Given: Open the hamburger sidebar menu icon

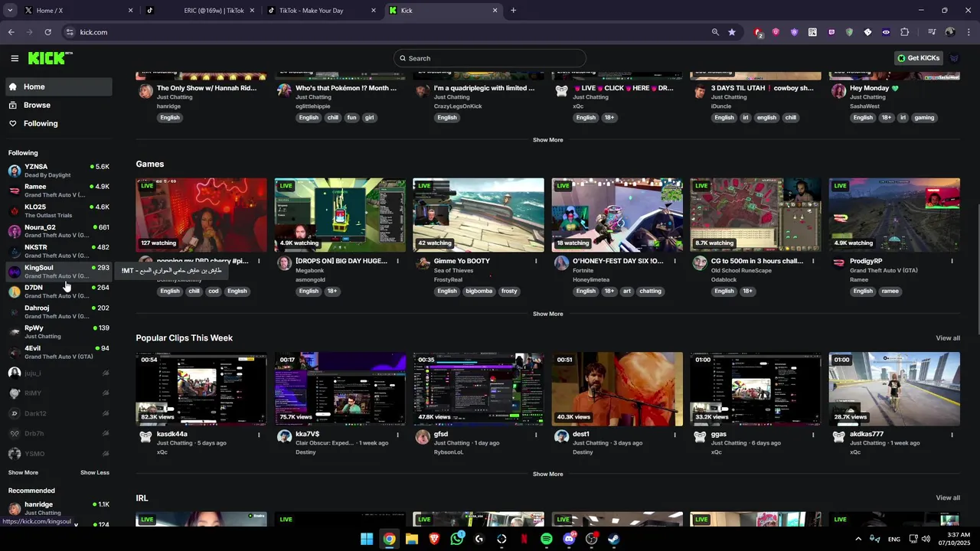Looking at the screenshot, I should click(15, 58).
